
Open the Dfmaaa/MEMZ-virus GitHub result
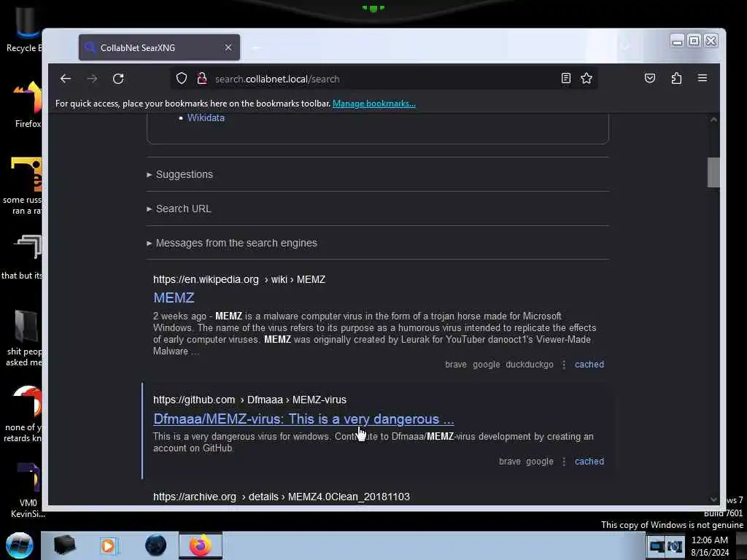303,419
